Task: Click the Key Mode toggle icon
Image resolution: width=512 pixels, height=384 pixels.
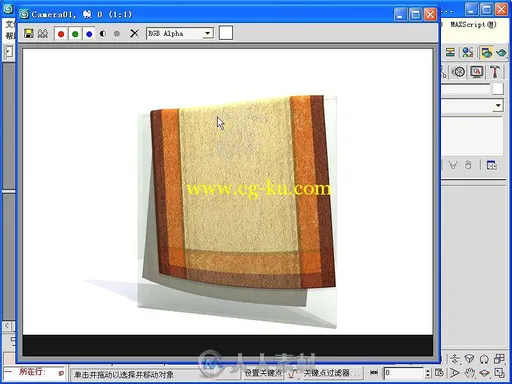Action: [x=374, y=373]
